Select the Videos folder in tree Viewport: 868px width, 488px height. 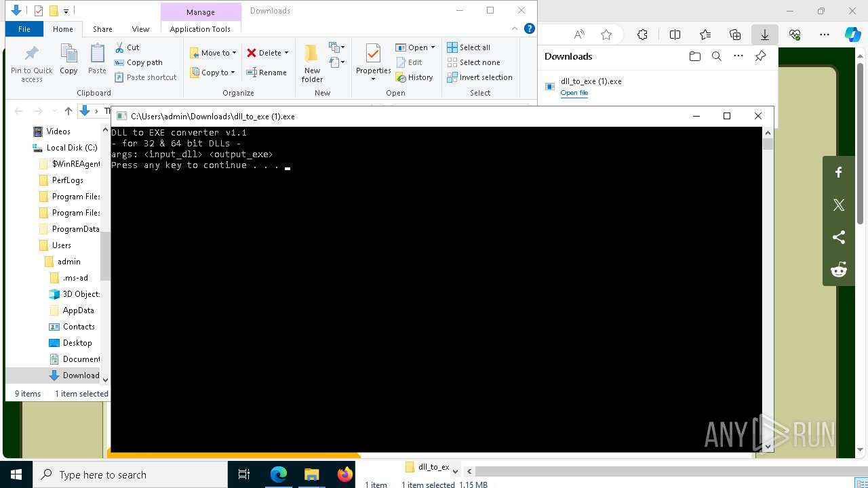pos(52,131)
